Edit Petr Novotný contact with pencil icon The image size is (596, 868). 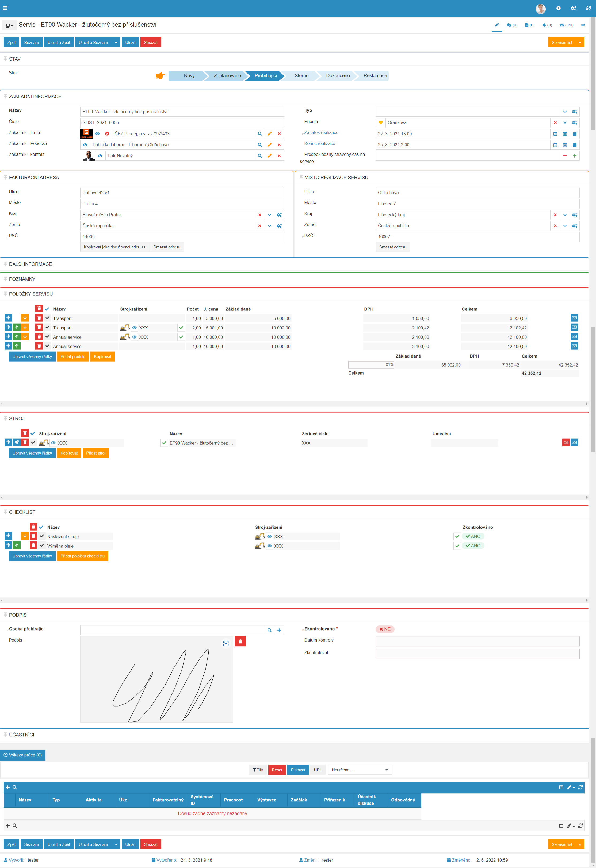click(269, 156)
